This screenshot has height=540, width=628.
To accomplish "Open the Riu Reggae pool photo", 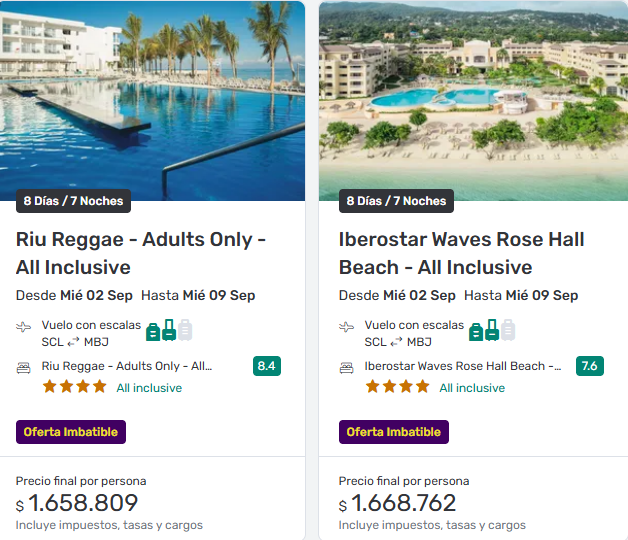I will click(x=152, y=95).
